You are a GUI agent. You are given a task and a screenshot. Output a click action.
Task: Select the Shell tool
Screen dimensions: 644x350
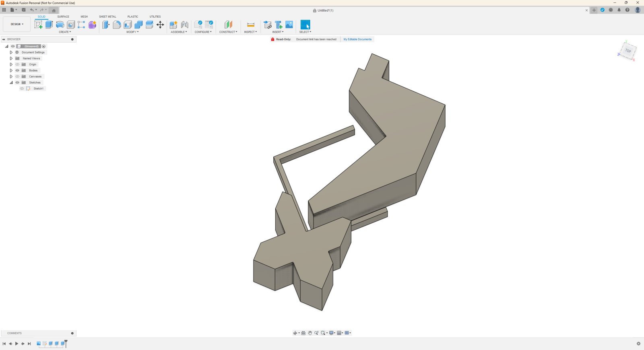[128, 25]
